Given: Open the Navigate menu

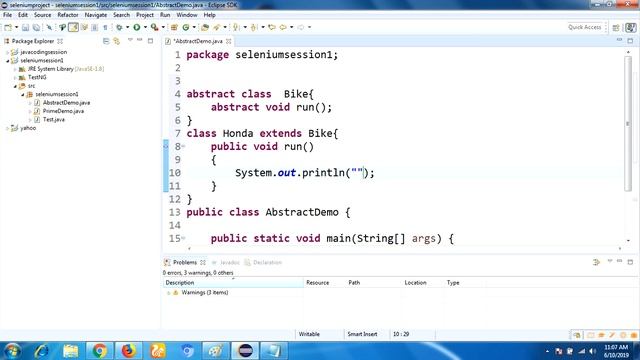Looking at the screenshot, I should pyautogui.click(x=96, y=15).
